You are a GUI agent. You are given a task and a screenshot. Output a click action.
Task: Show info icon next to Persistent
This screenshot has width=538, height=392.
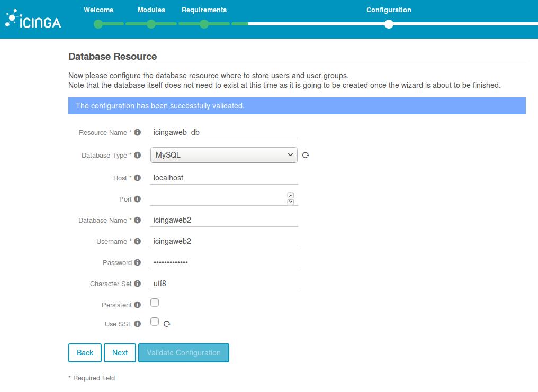(x=137, y=305)
